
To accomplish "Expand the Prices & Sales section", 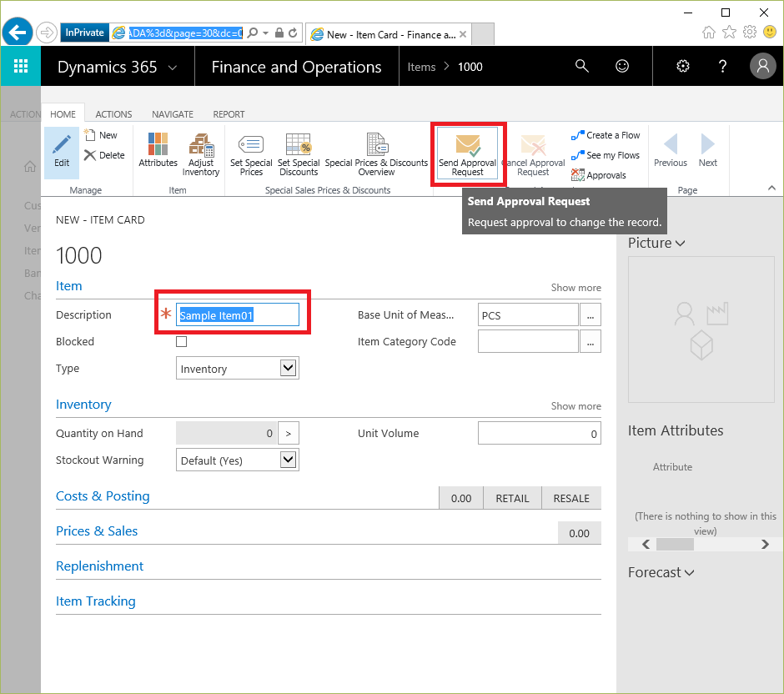I will (x=97, y=531).
